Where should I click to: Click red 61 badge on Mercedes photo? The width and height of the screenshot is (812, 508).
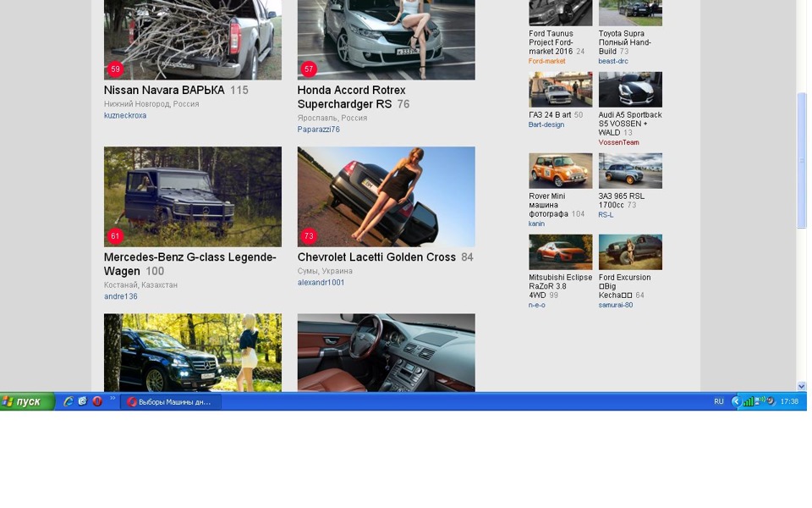click(115, 236)
